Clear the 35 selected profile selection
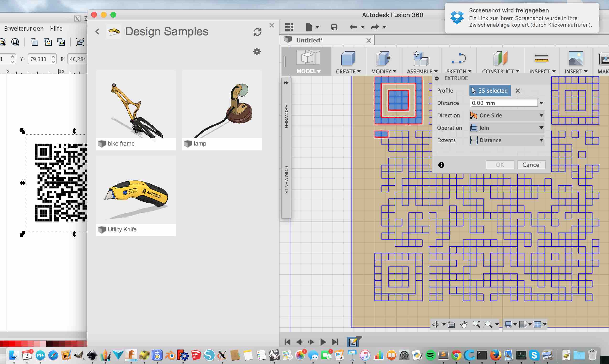The width and height of the screenshot is (609, 364). (x=518, y=91)
